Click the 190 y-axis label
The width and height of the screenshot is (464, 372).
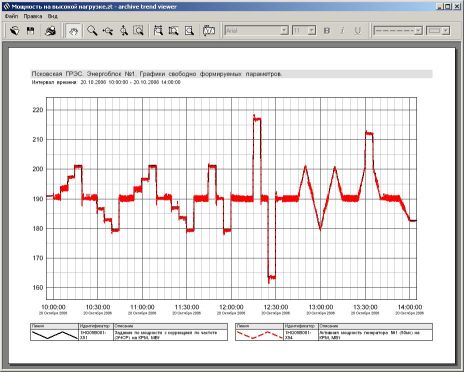coord(38,199)
